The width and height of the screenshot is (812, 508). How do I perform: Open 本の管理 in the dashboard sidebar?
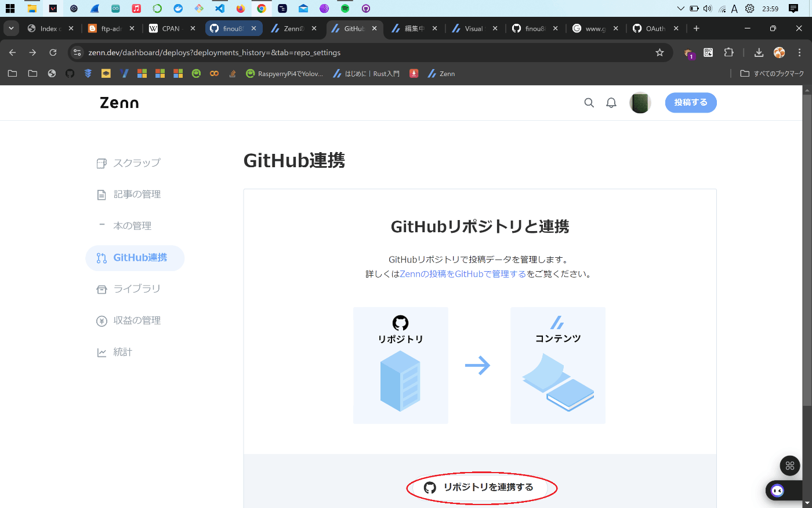tap(124, 226)
